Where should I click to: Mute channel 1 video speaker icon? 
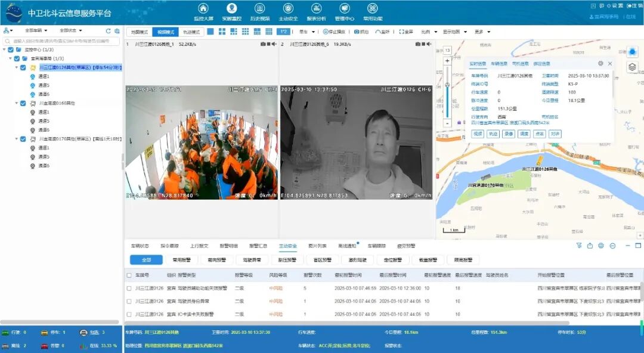[274, 44]
